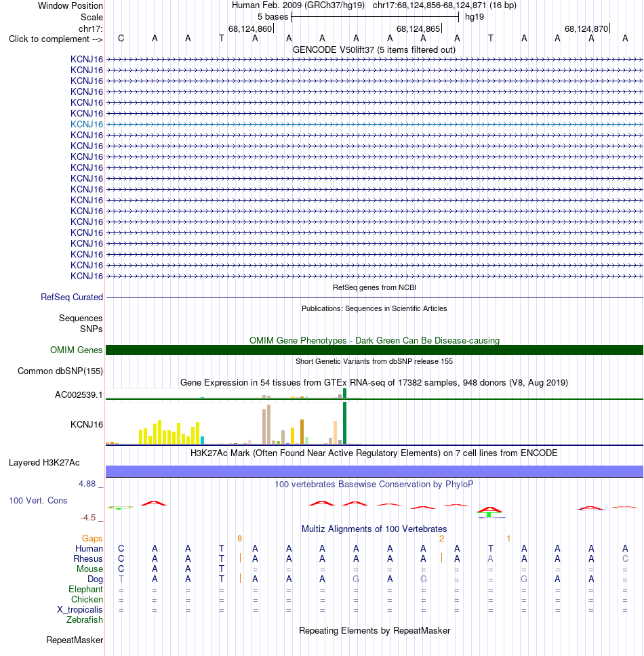Click the SNPs track label
This screenshot has height=656, width=644.
pyautogui.click(x=92, y=329)
